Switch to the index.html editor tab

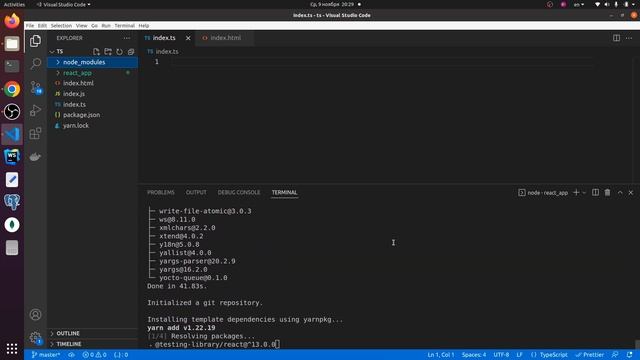(x=224, y=38)
